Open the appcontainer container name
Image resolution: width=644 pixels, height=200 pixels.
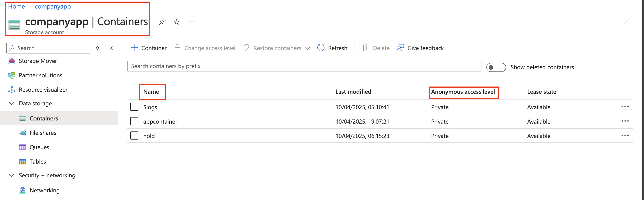pyautogui.click(x=160, y=121)
